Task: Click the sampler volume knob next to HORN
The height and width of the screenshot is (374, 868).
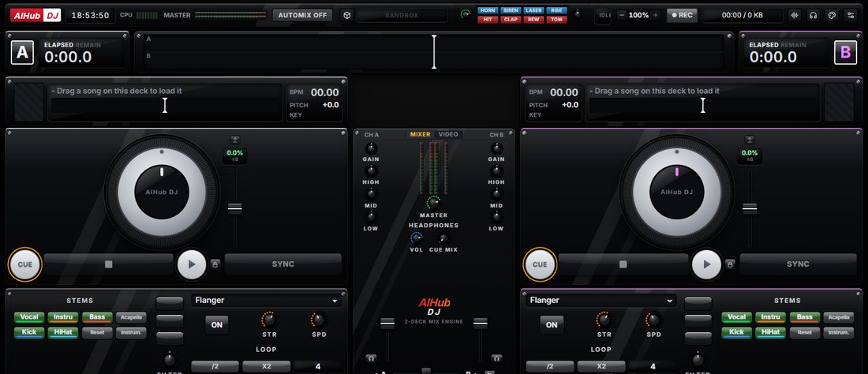Action: tap(466, 14)
